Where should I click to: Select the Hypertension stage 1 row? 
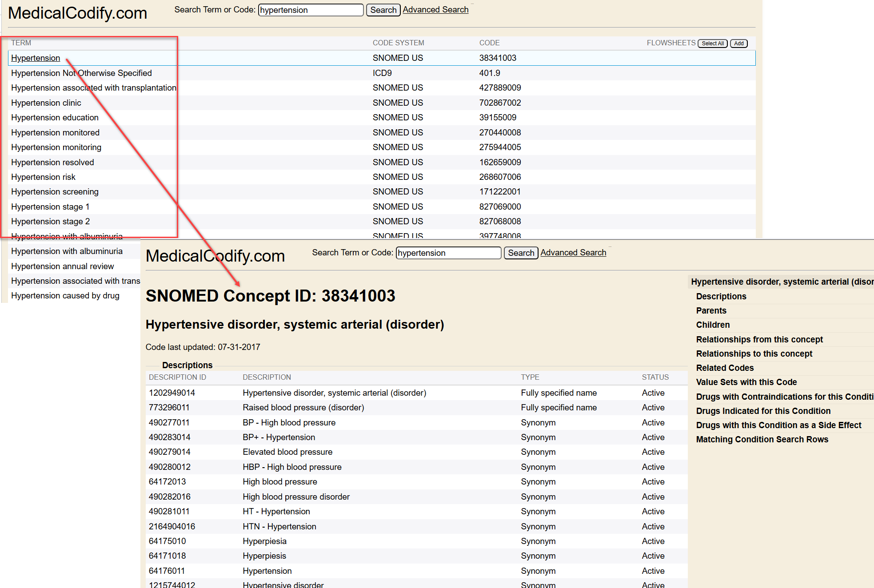click(x=50, y=207)
